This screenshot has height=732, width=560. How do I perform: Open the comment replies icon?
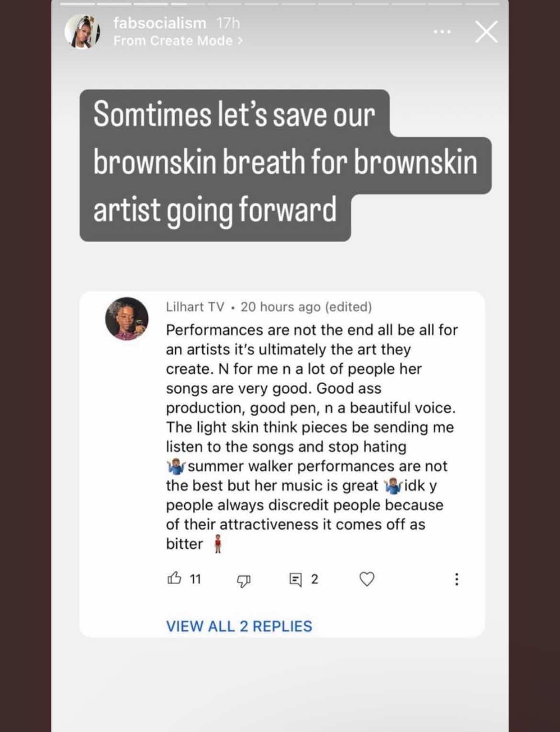(x=296, y=580)
